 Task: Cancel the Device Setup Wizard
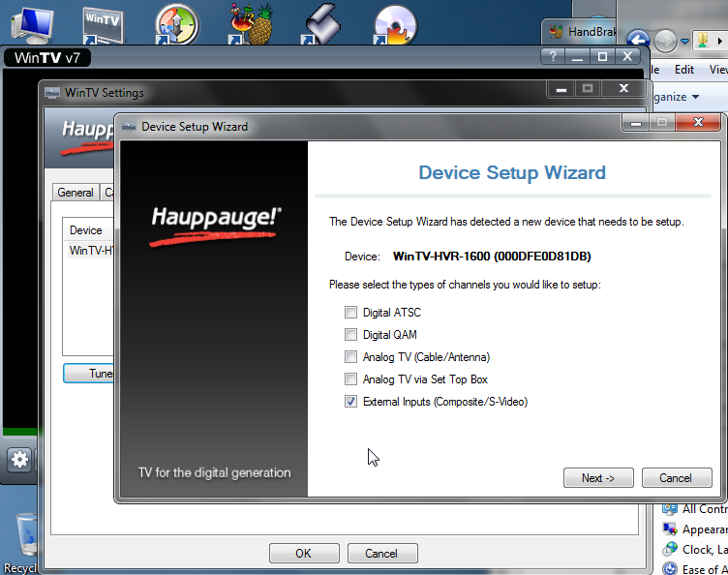[677, 478]
